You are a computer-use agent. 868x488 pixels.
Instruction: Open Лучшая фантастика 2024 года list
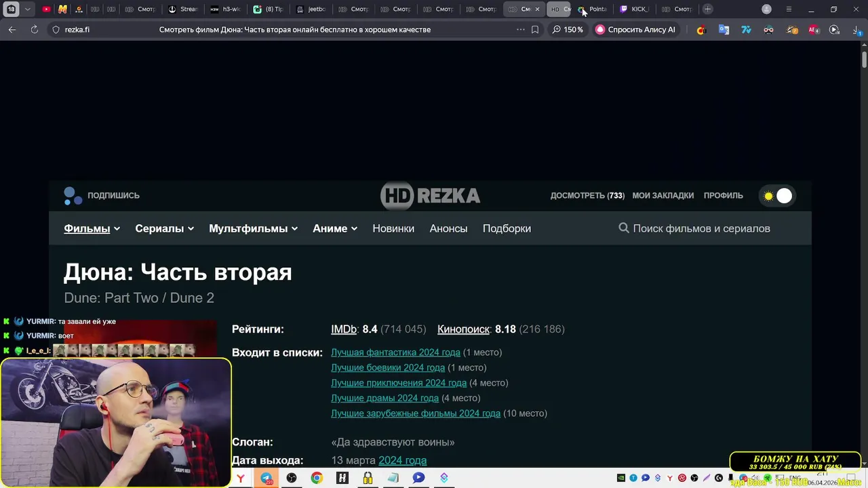[395, 352]
